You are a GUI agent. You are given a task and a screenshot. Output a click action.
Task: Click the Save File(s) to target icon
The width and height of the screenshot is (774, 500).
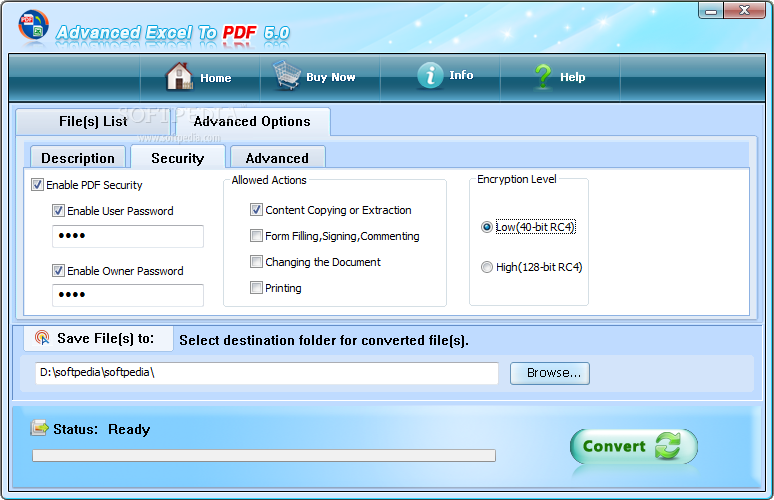42,338
